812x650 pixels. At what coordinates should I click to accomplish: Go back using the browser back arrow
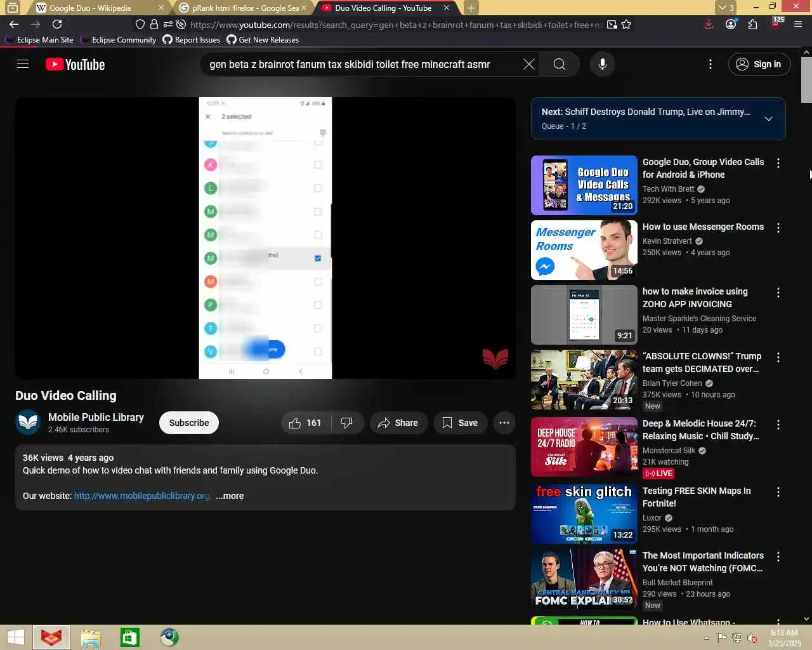coord(14,24)
